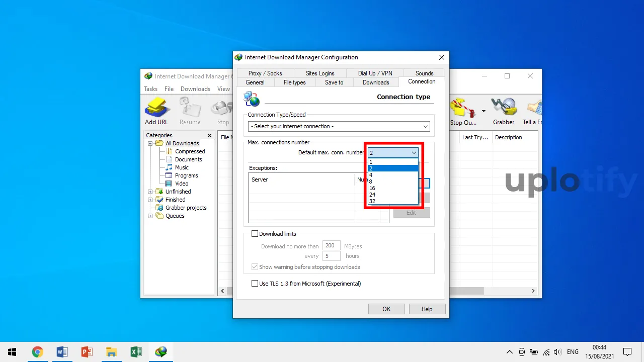Select the Video category

click(182, 184)
